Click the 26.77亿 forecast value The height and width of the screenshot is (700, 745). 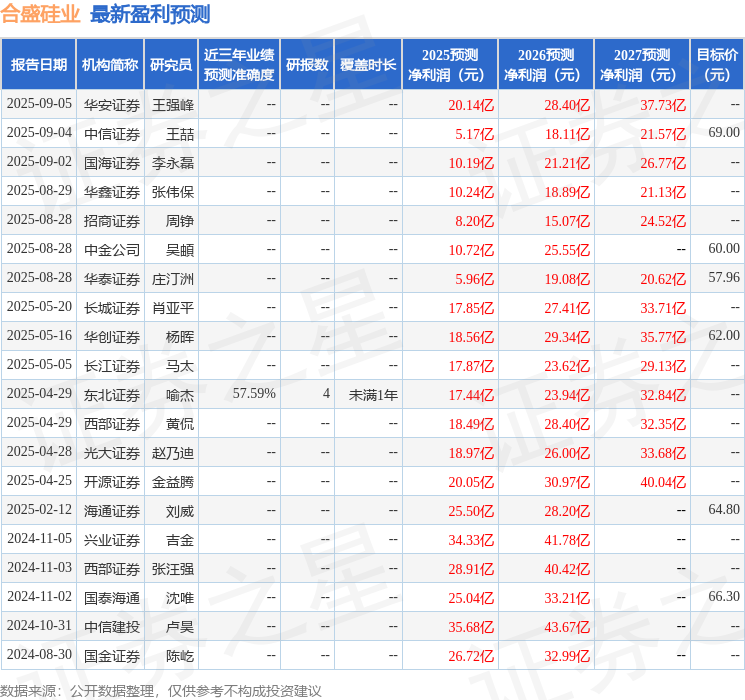click(x=663, y=163)
